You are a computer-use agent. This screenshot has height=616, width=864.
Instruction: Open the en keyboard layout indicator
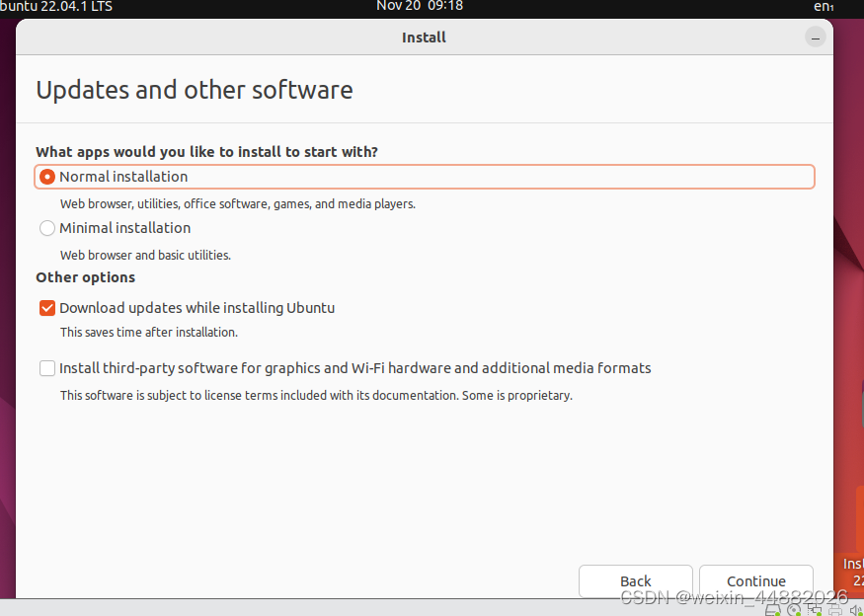[825, 7]
